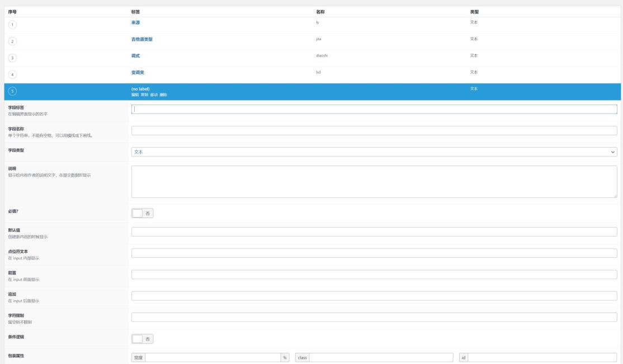Click the 文本 type in the 吉他谱类型 row
Image resolution: width=623 pixels, height=364 pixels.
click(474, 39)
